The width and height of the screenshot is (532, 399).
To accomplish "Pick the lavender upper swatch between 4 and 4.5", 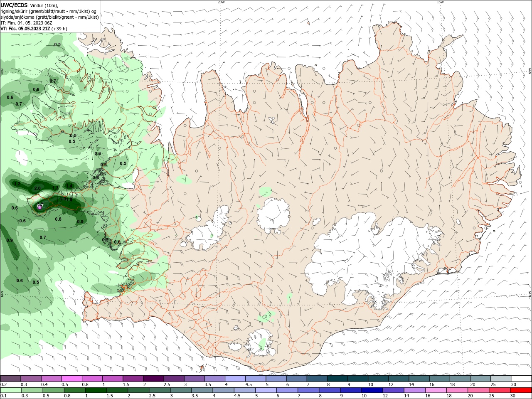I will 235,379.
